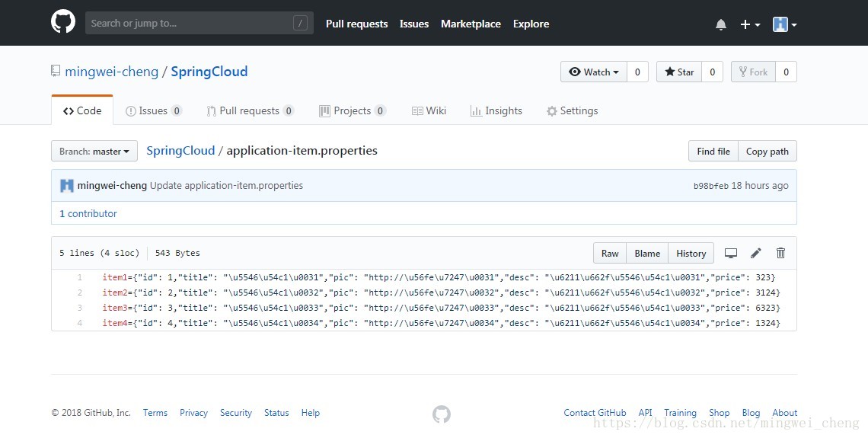This screenshot has height=438, width=868.
Task: Open the Shop footer link
Action: point(719,413)
